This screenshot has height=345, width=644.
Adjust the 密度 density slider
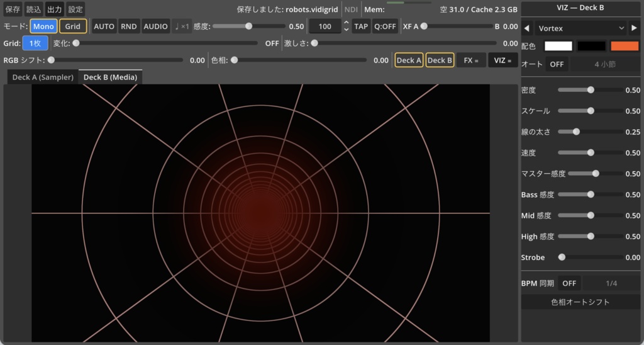click(x=590, y=90)
